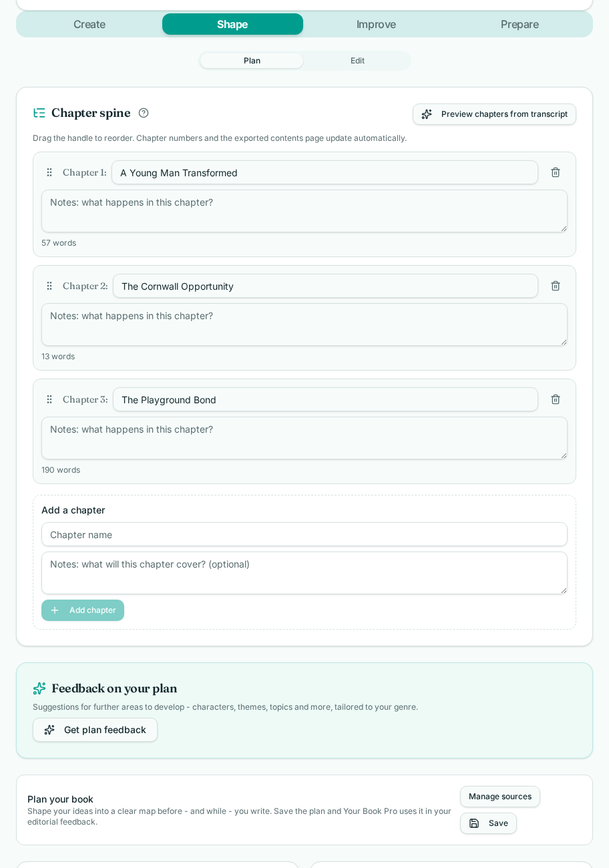
Task: Switch to the Prepare tab
Action: click(520, 24)
